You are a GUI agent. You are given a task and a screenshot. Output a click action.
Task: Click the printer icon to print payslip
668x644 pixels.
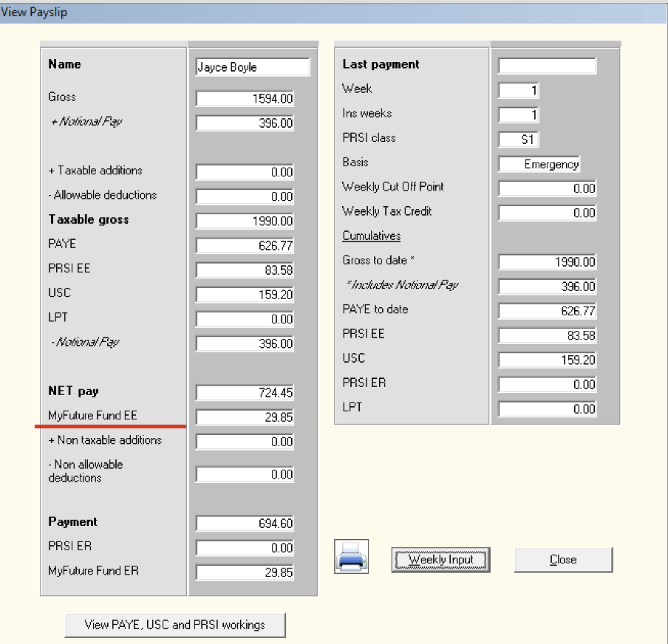(x=351, y=558)
